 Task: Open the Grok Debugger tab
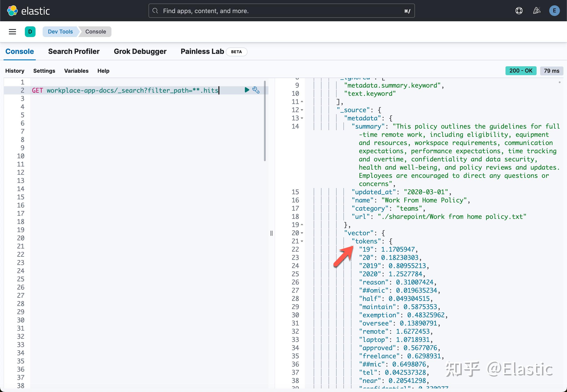[140, 51]
